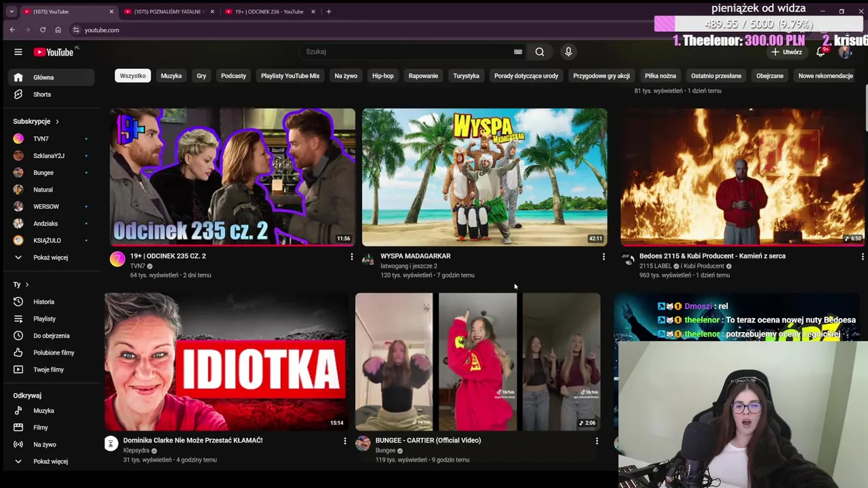868x488 pixels.
Task: Open options menu for Dominika Clarke video
Action: pos(344,441)
